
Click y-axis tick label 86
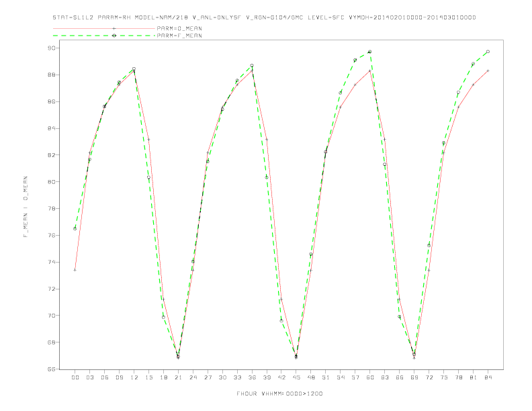click(52, 101)
